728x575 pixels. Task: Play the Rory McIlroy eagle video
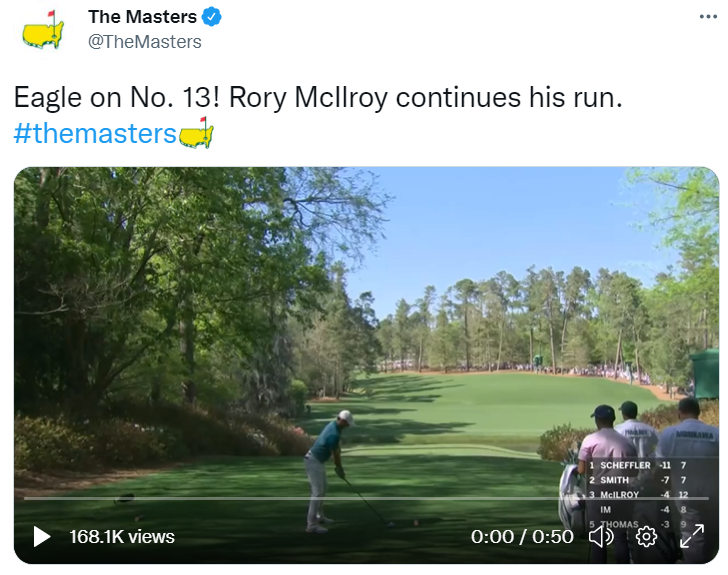42,537
